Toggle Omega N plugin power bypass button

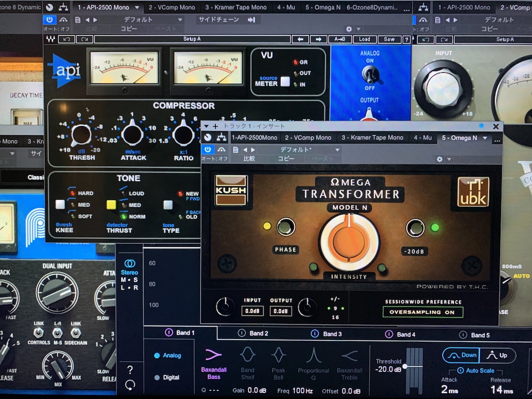coord(208,150)
